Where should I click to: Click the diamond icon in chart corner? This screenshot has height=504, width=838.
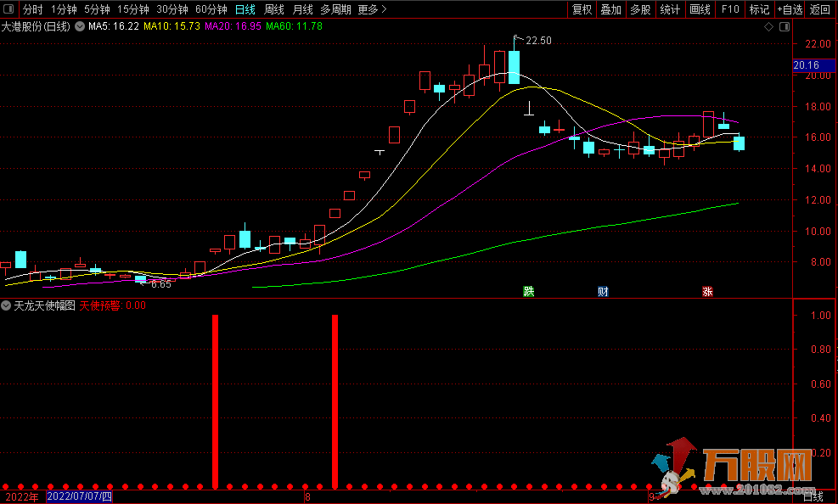coord(769,26)
